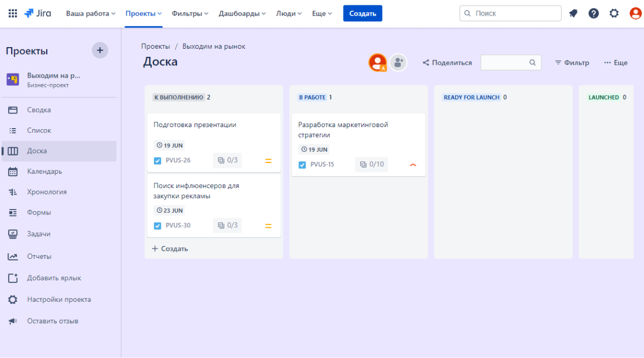Open the Подготовка презентации card

click(x=195, y=125)
